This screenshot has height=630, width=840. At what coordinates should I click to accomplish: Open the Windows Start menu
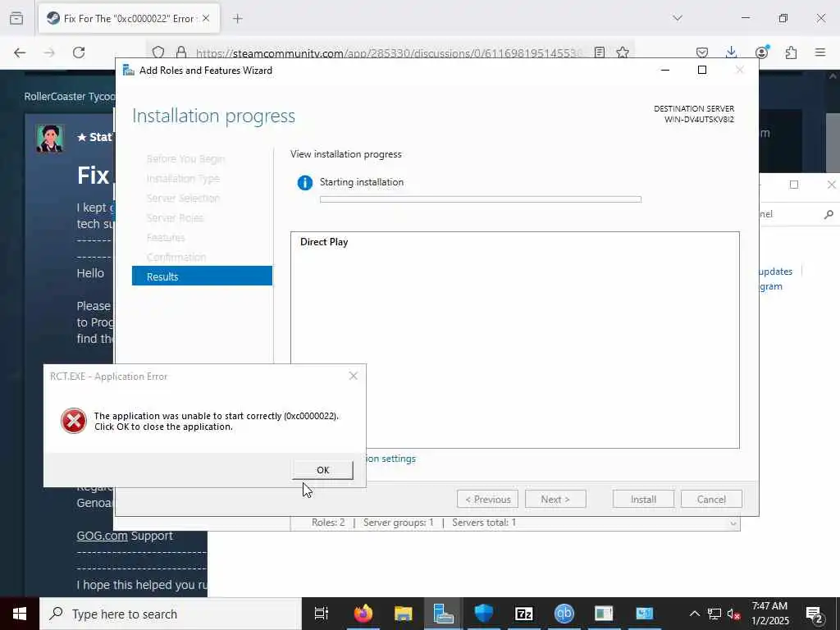click(x=20, y=614)
